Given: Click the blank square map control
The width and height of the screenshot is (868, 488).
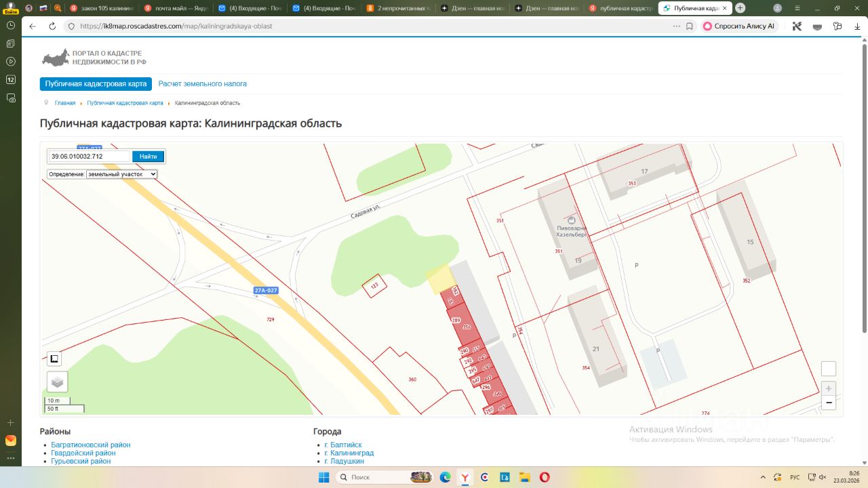Looking at the screenshot, I should (828, 369).
